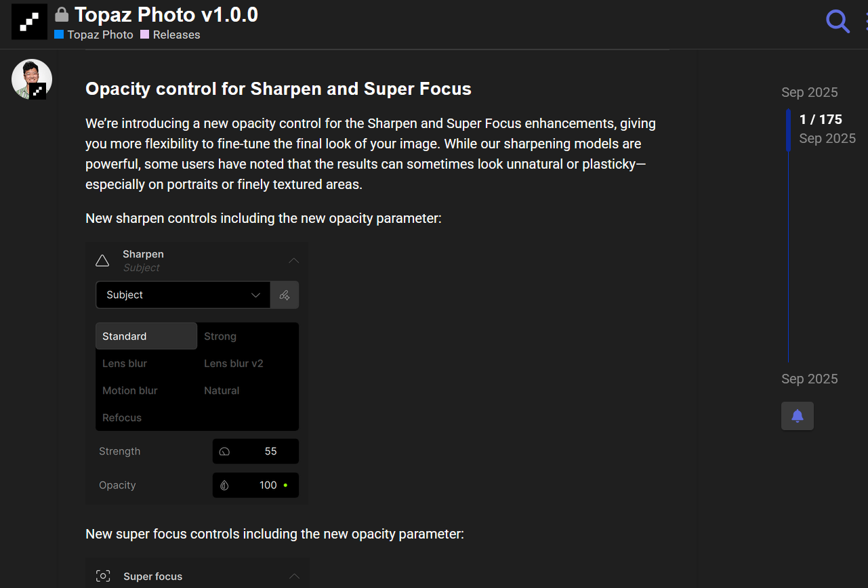Click the poster's avatar picture

[31, 79]
